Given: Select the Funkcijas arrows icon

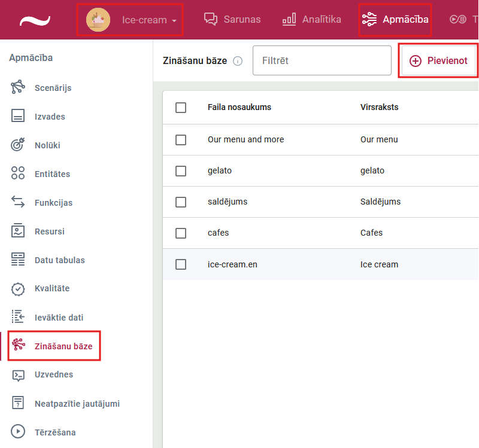Looking at the screenshot, I should [18, 202].
